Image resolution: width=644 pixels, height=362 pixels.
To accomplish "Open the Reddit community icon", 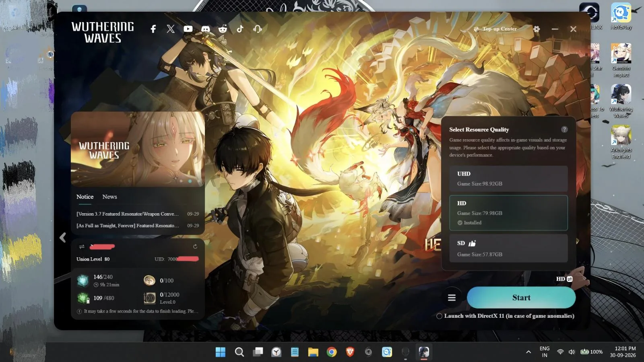I will click(223, 29).
